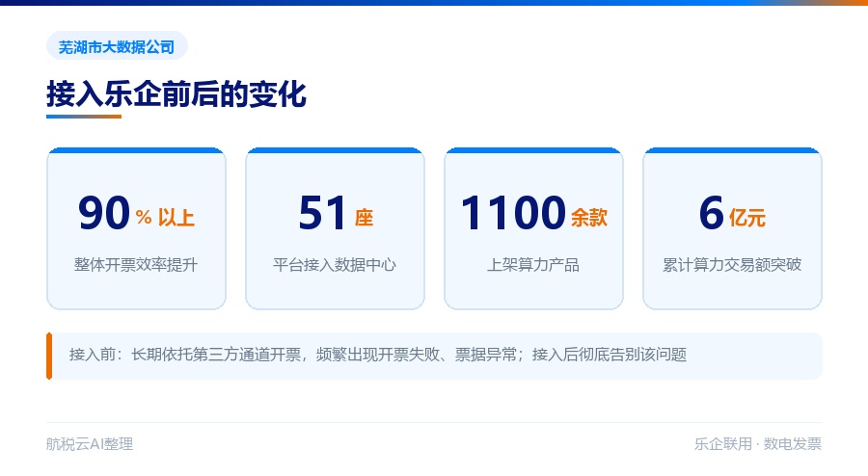Click the 整体开票效率提升 label

pos(136,265)
